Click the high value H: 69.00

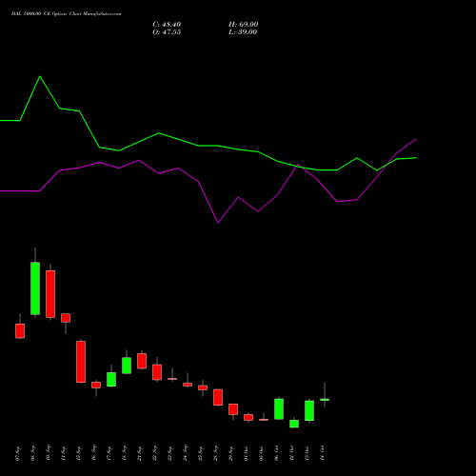(243, 25)
